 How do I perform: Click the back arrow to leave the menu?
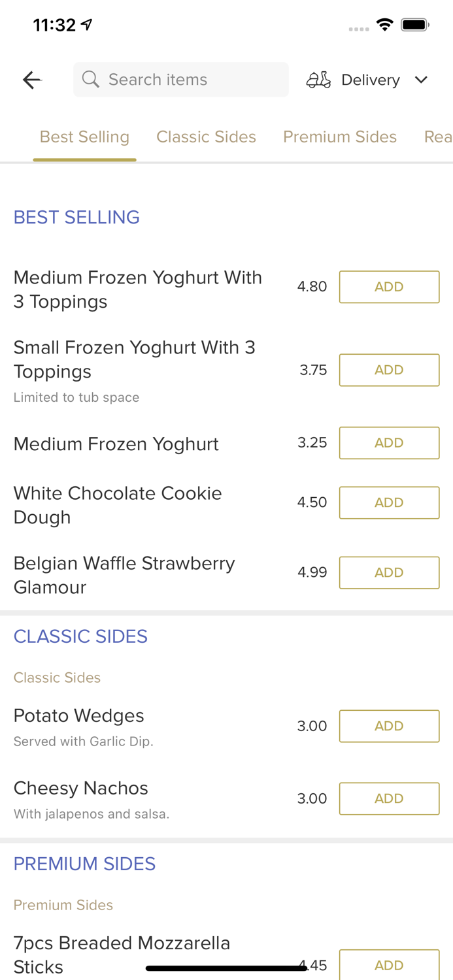click(x=31, y=79)
